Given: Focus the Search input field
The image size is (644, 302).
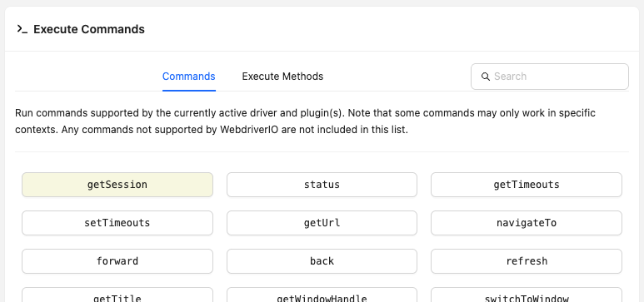Looking at the screenshot, I should tap(550, 77).
